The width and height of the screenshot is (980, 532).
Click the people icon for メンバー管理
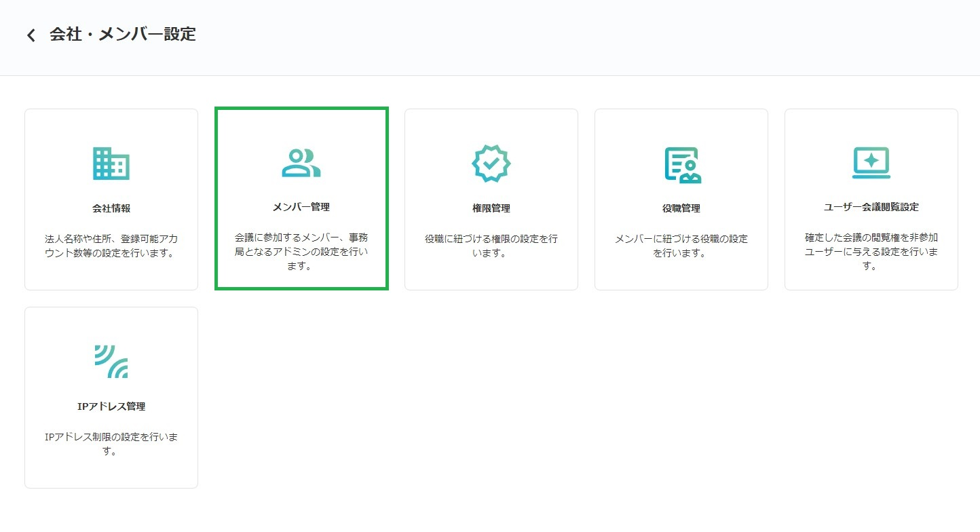click(x=301, y=163)
